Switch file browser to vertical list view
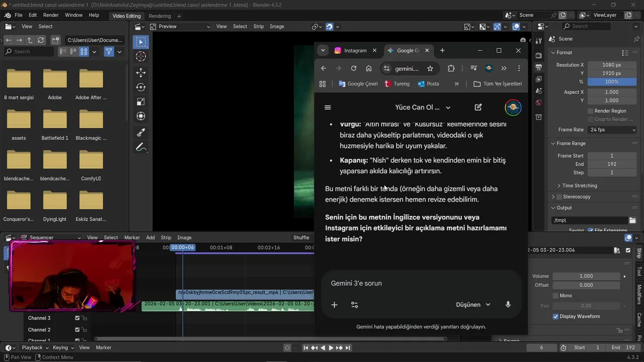The image size is (644, 362). pos(63,51)
